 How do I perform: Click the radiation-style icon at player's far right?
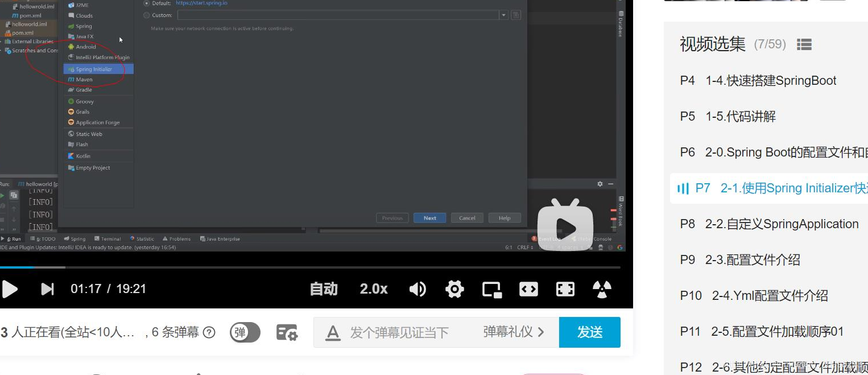coord(602,289)
